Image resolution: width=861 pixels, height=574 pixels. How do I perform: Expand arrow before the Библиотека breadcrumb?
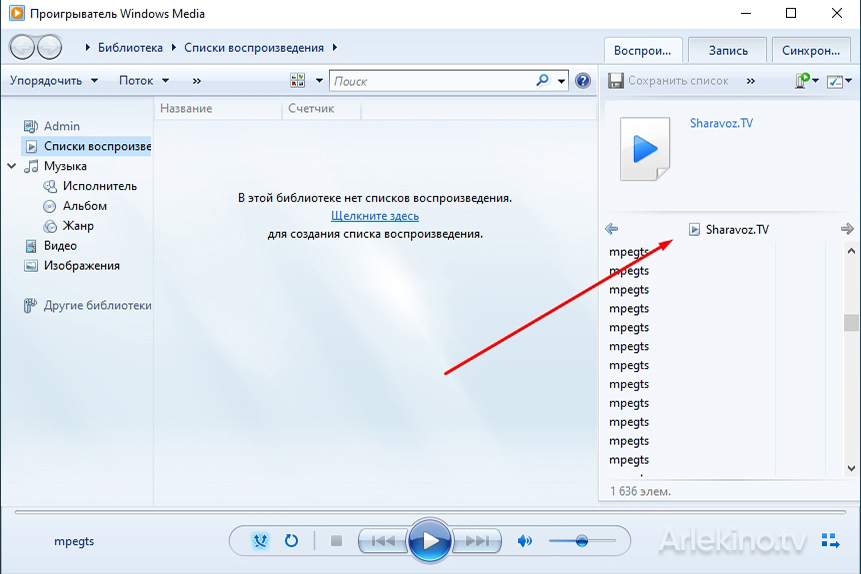click(87, 47)
